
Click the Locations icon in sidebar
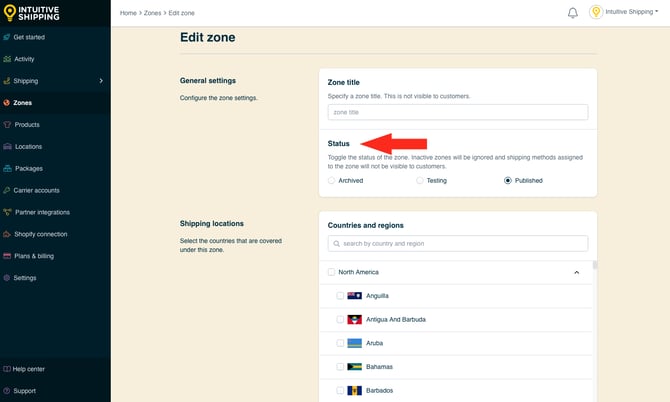click(x=7, y=146)
